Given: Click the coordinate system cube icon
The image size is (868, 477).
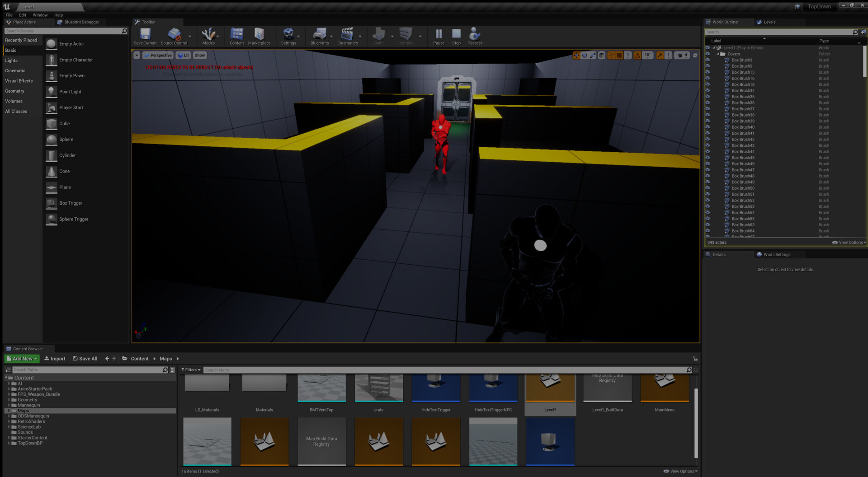Looking at the screenshot, I should [602, 55].
